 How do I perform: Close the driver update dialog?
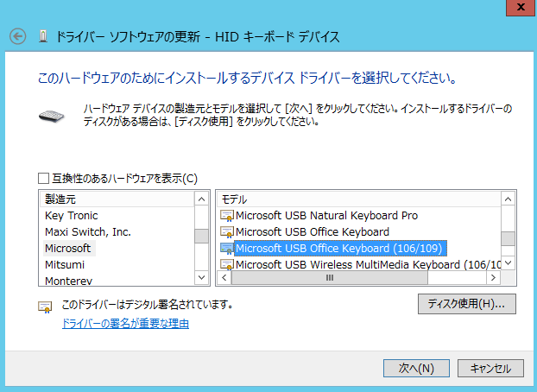[521, 7]
